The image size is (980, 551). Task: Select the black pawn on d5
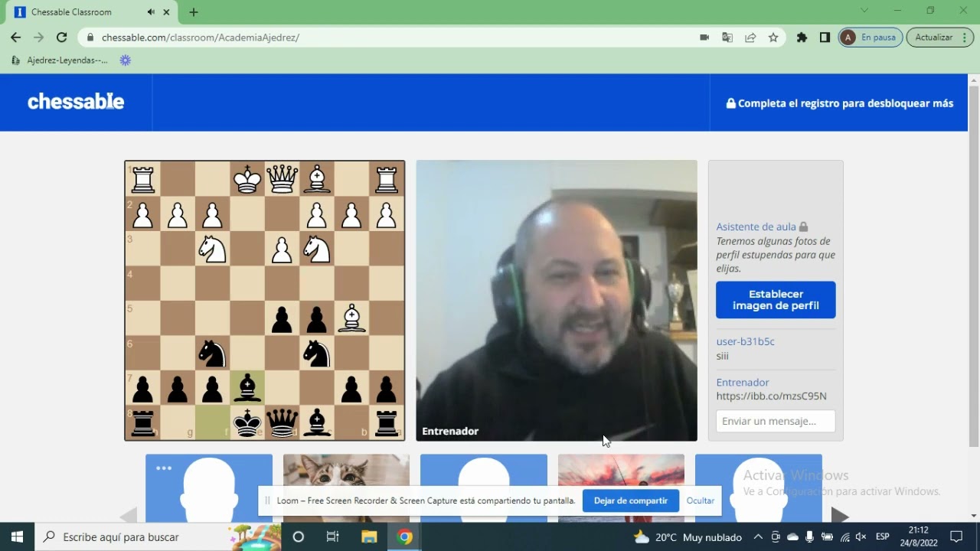(282, 318)
